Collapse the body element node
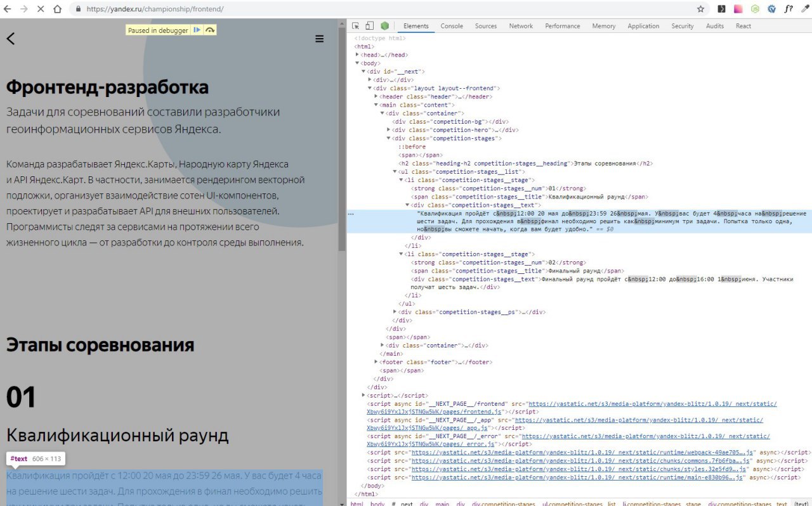The width and height of the screenshot is (812, 506). tap(358, 63)
